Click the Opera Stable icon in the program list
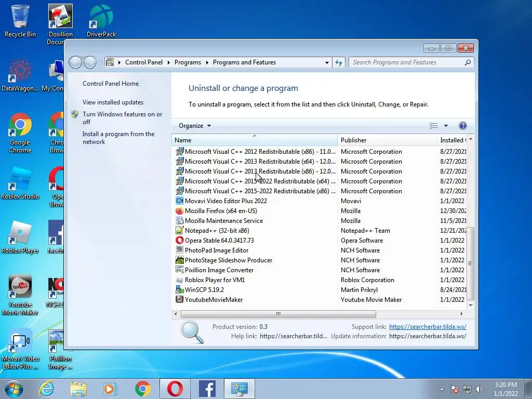532x399 pixels. 179,240
